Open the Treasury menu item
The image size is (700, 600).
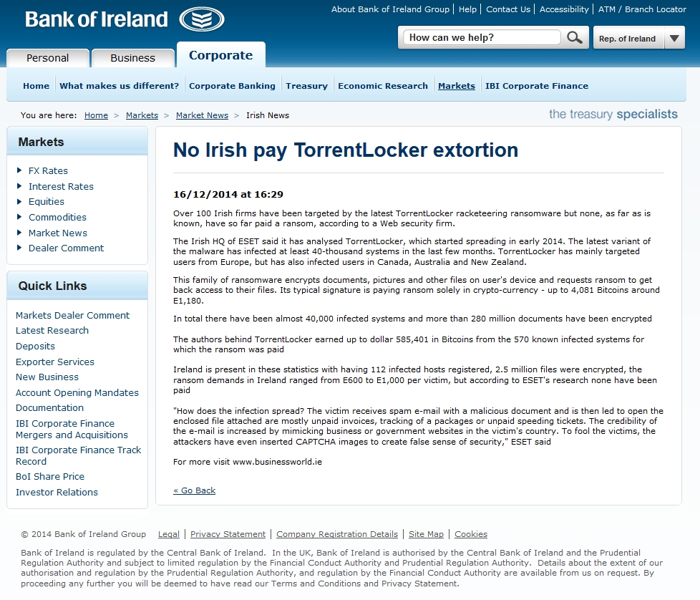pyautogui.click(x=306, y=86)
